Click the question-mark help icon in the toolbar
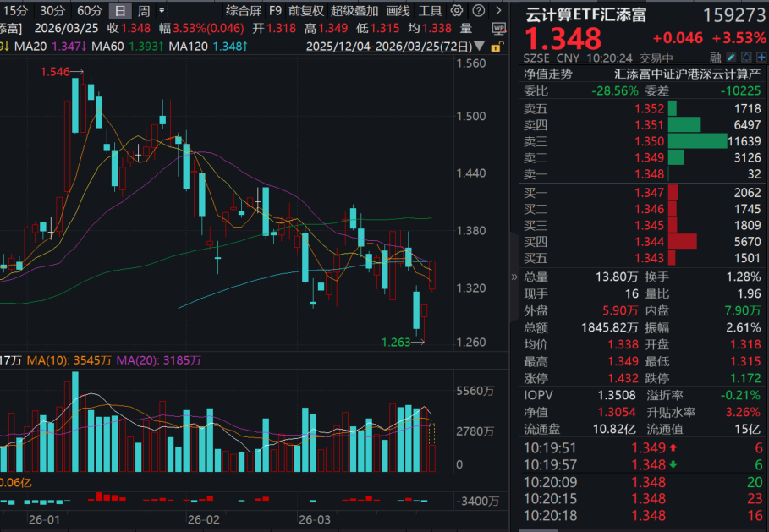This screenshot has width=769, height=532. click(478, 10)
